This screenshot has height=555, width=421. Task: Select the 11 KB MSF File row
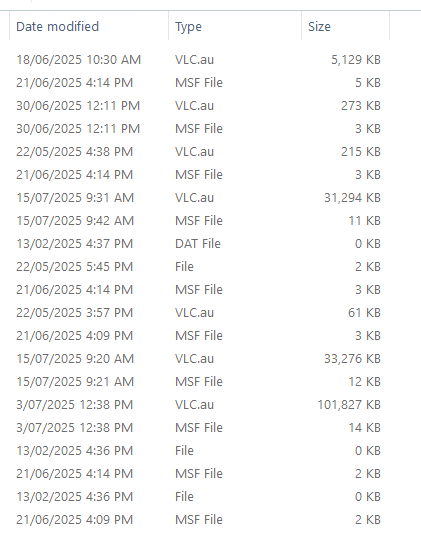click(x=198, y=221)
